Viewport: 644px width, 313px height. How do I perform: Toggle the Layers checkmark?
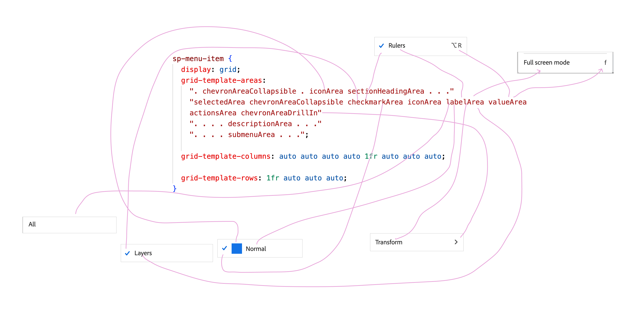coord(127,253)
